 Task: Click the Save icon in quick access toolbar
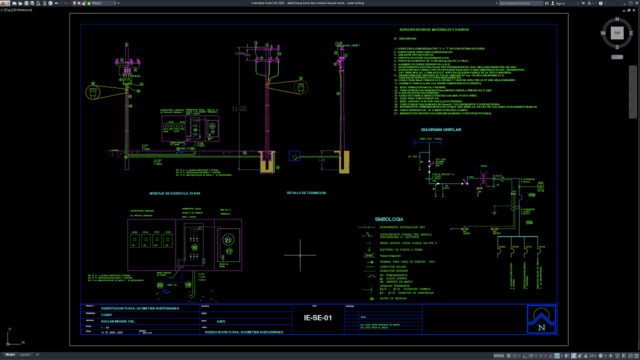tap(26, 3)
